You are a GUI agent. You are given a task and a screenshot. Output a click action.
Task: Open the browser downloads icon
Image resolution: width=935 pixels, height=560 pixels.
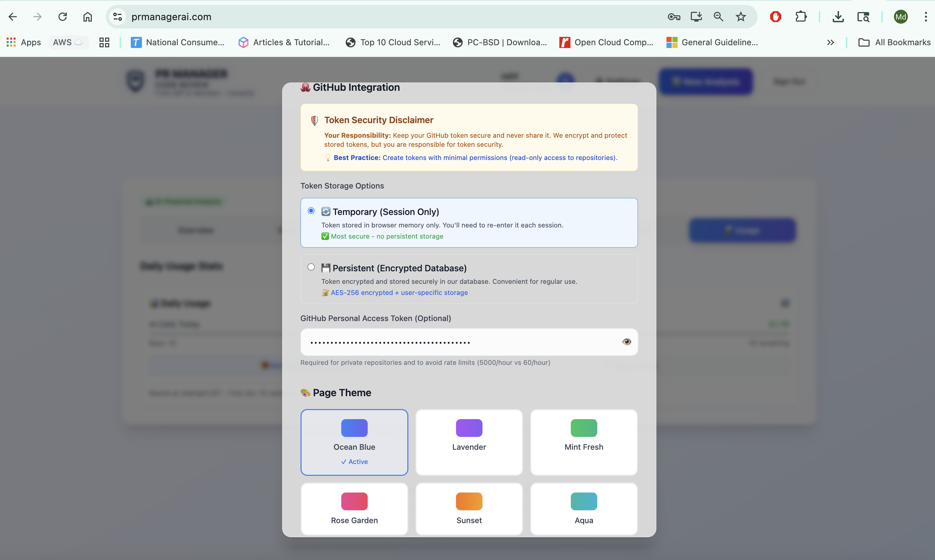point(838,17)
